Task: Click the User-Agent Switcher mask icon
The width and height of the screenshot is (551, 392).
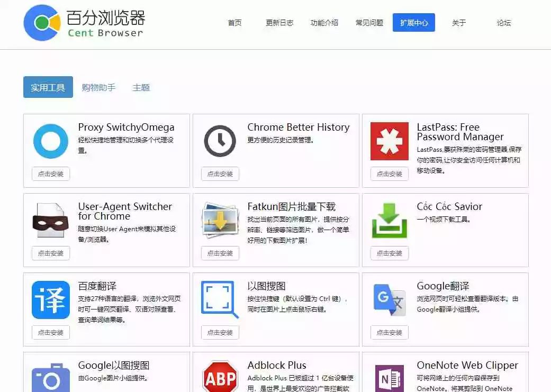Action: pos(51,221)
